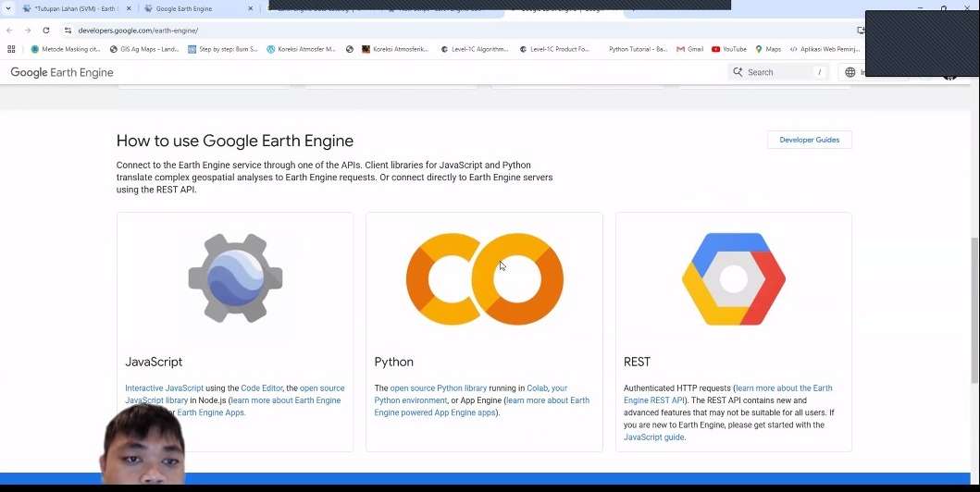Click the search magnifier icon

tap(738, 72)
